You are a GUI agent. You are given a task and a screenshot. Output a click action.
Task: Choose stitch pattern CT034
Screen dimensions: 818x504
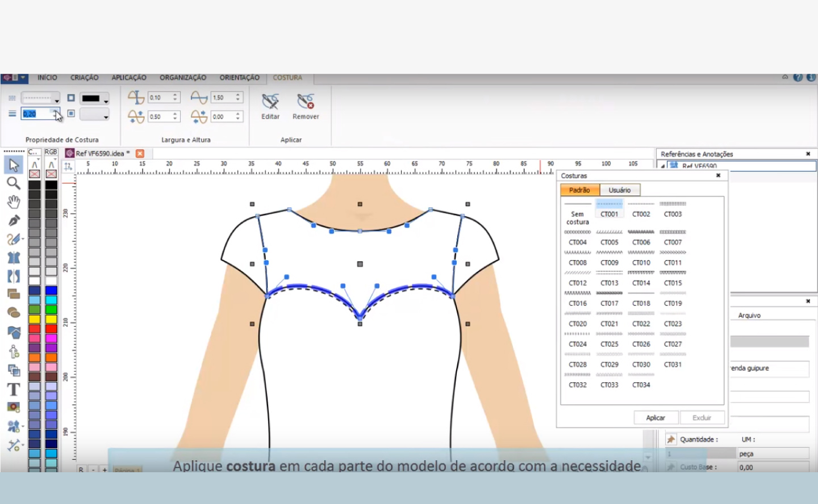pos(641,380)
